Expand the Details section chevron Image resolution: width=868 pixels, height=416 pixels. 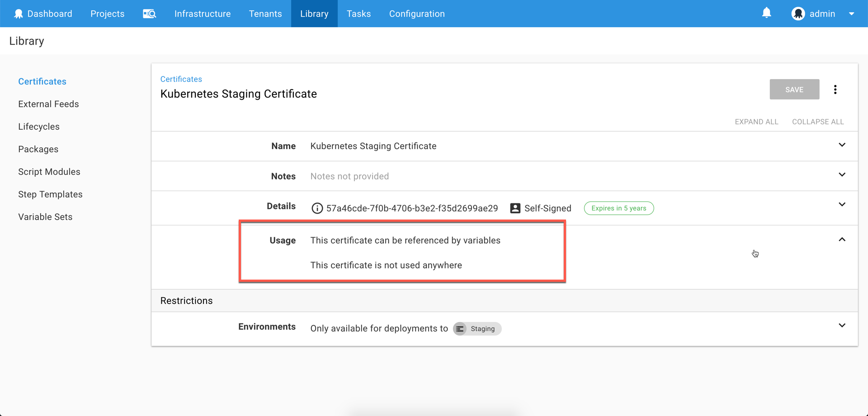tap(842, 205)
